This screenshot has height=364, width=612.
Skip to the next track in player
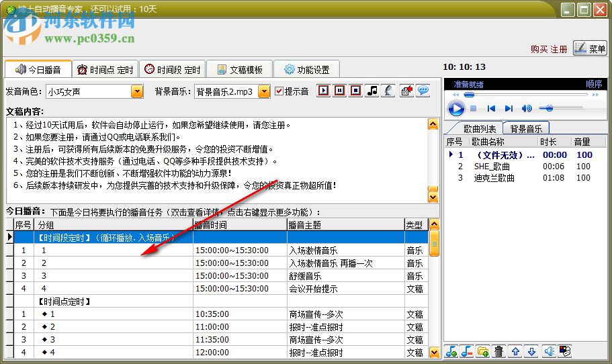509,108
